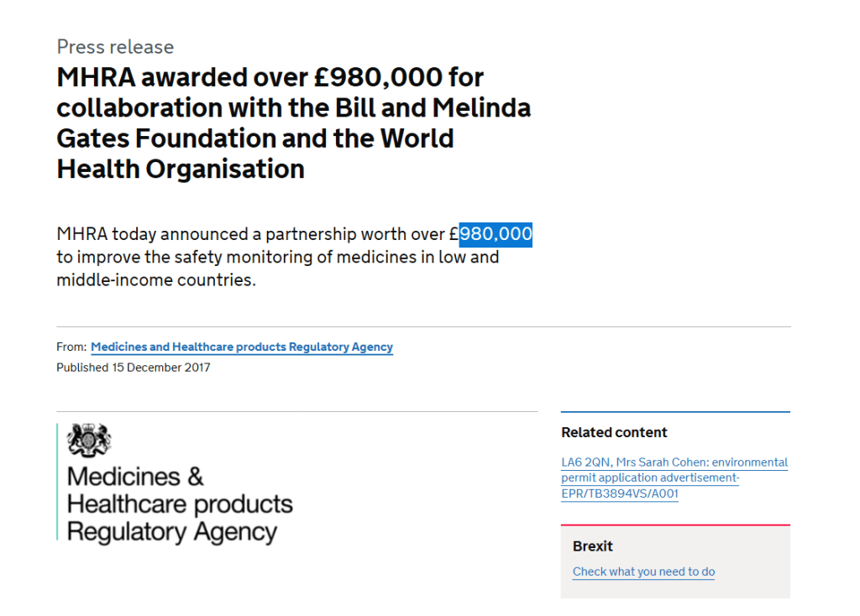Click the "Related content" heading
Image resolution: width=860 pixels, height=616 pixels.
click(x=614, y=432)
